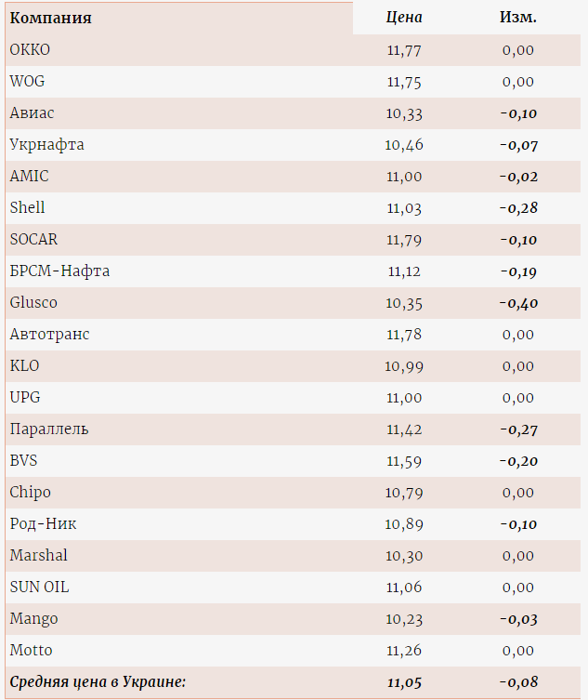588x700 pixels.
Task: Select the Авиас company cell
Action: pos(32,113)
